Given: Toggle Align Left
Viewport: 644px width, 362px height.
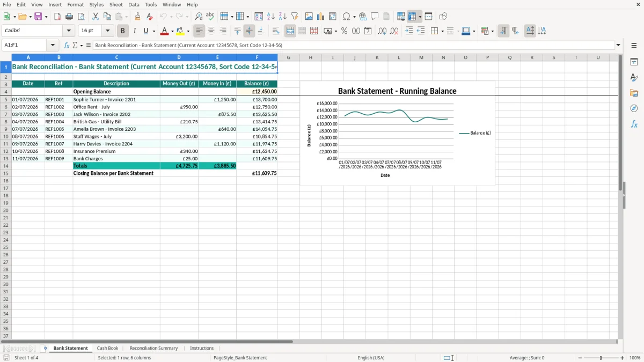Looking at the screenshot, I should click(x=199, y=31).
